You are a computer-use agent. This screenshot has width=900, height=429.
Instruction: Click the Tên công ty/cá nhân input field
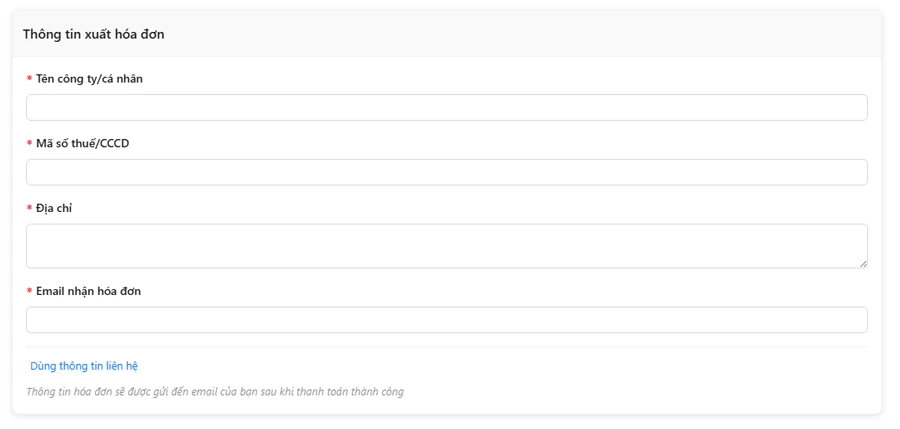(446, 108)
